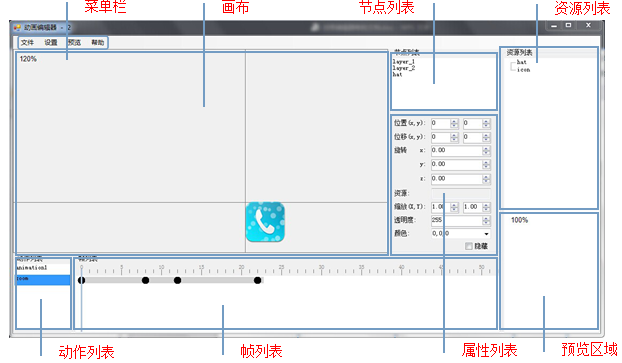Open the 设置 menu
The width and height of the screenshot is (622, 363).
click(51, 42)
